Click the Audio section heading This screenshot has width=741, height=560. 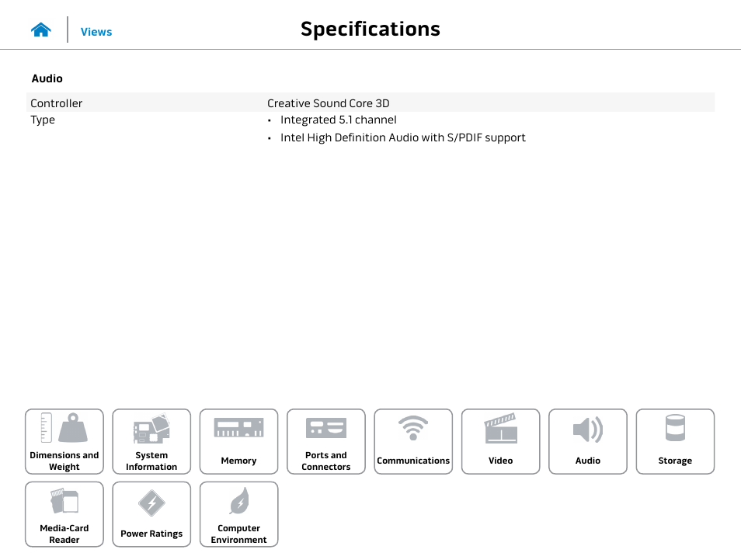click(47, 78)
